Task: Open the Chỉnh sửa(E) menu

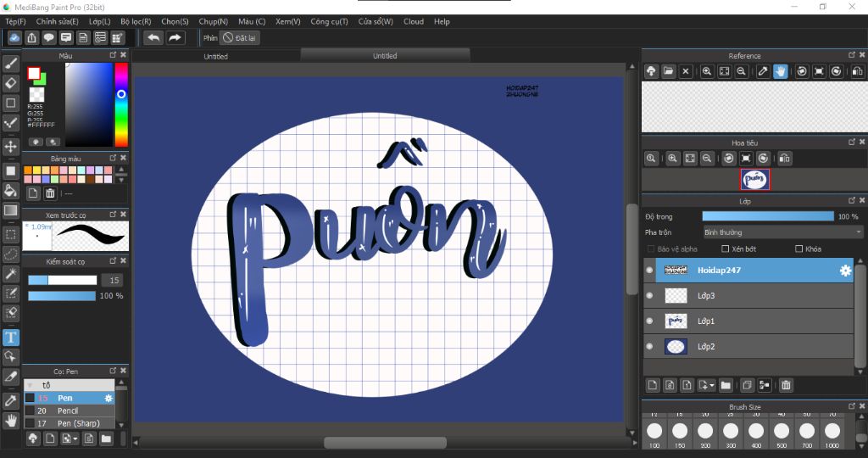Action: pos(57,21)
